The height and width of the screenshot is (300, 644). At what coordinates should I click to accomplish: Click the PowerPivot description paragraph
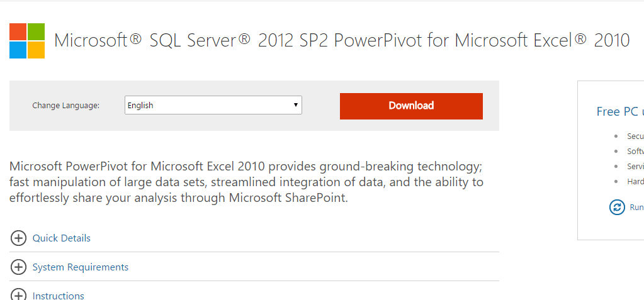246,182
